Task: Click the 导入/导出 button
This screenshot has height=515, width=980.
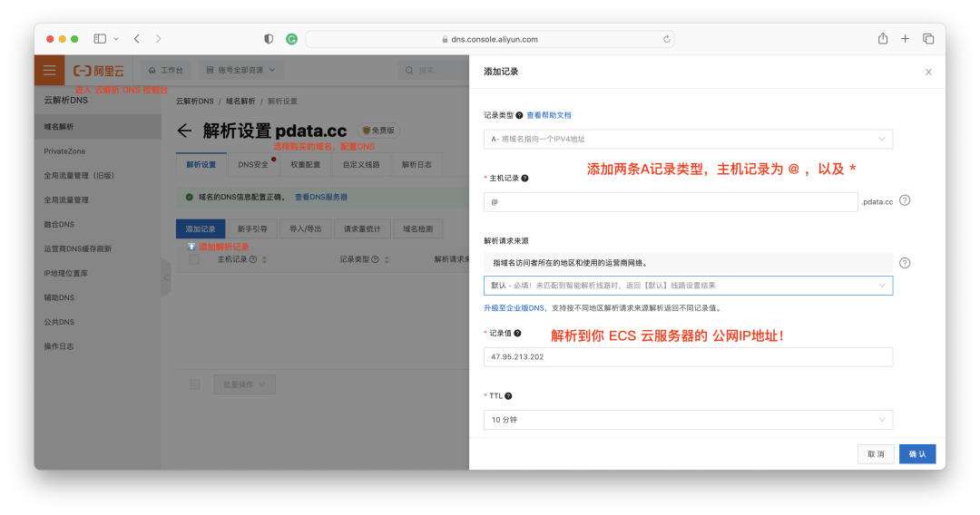Action: [306, 229]
